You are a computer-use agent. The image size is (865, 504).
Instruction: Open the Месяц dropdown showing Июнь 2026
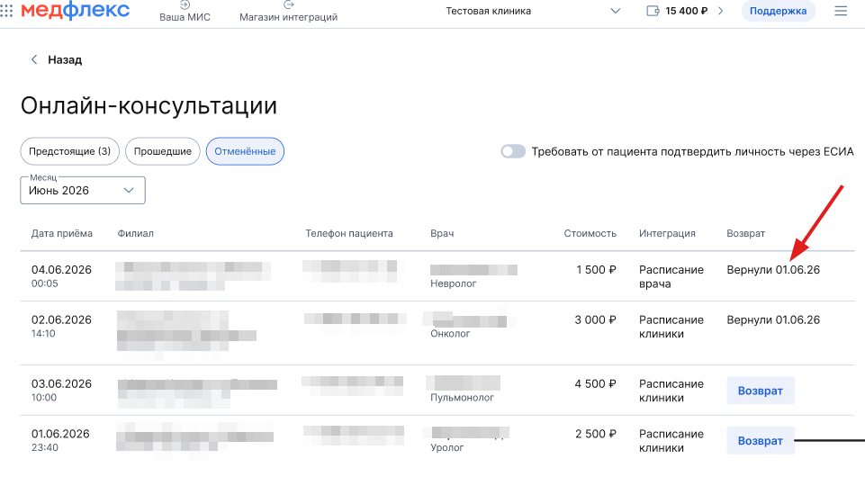(x=83, y=191)
